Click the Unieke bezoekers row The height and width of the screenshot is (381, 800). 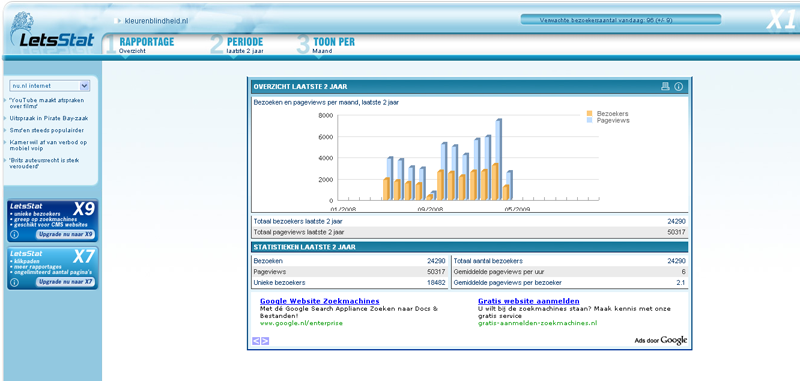click(x=349, y=283)
